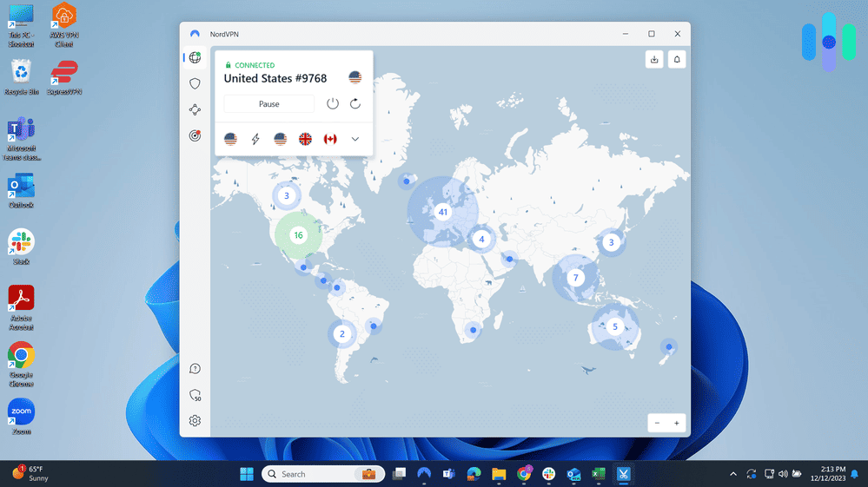Zoom in the map with plus button
The image size is (868, 487).
(677, 423)
